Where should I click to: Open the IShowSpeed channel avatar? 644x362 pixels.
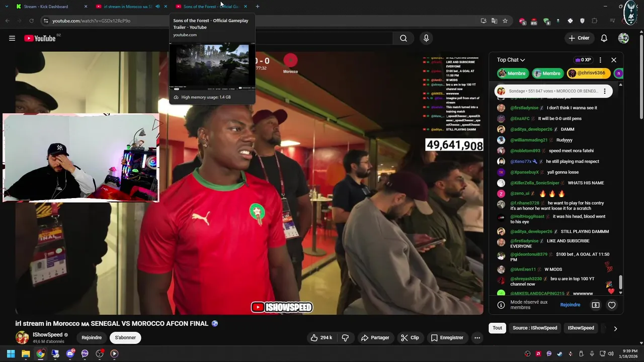(22, 337)
